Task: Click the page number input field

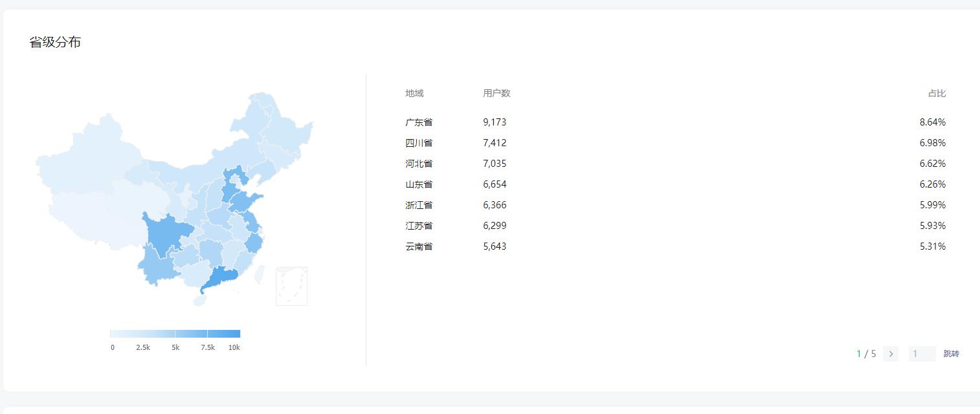Action: [922, 354]
